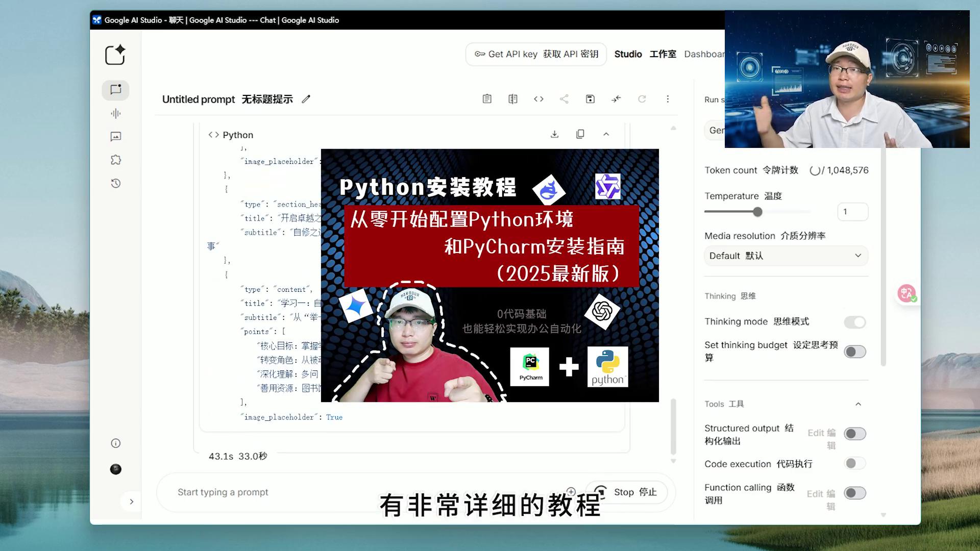Open Stream audio mode in the sidebar

point(115,113)
